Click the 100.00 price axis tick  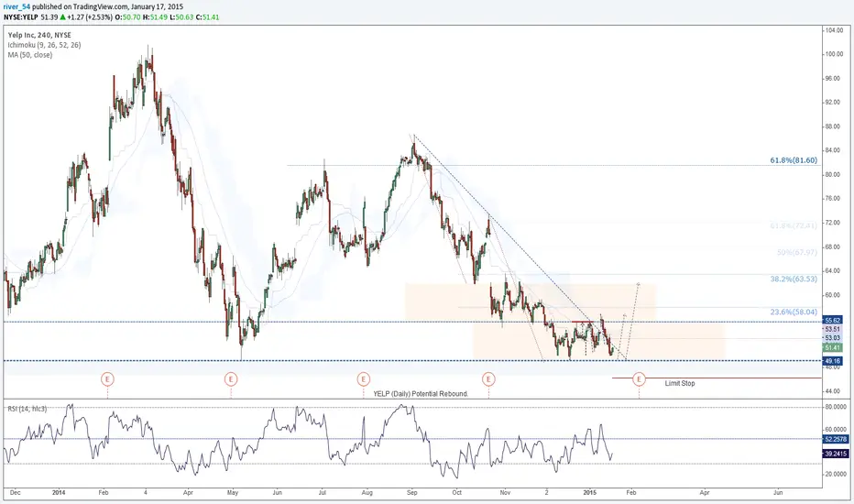point(834,54)
